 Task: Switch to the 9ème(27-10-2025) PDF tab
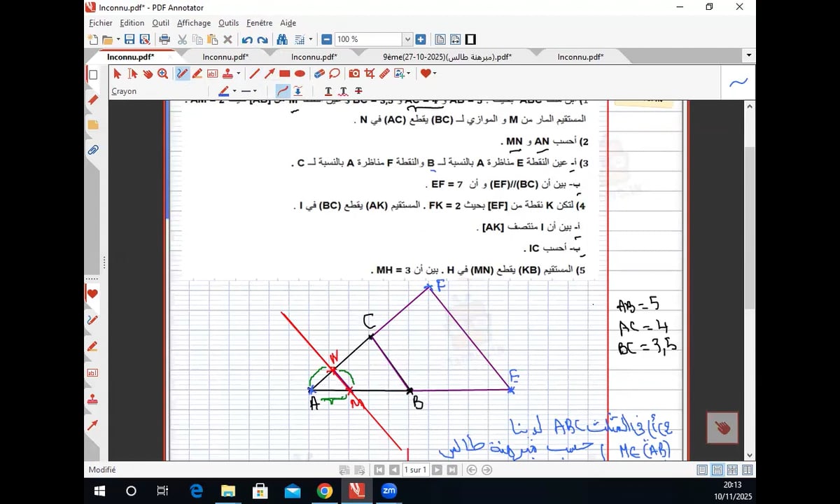coord(447,57)
